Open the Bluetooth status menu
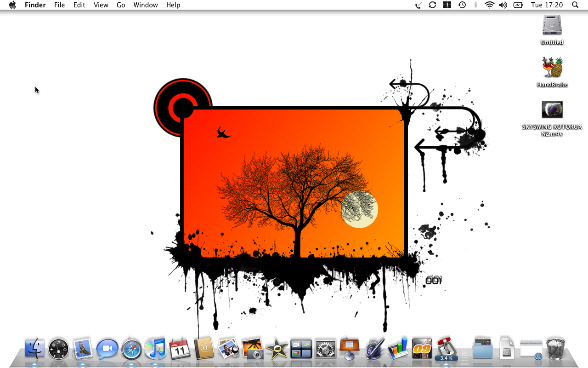Viewport: 588px width, 368px height. pyautogui.click(x=476, y=5)
